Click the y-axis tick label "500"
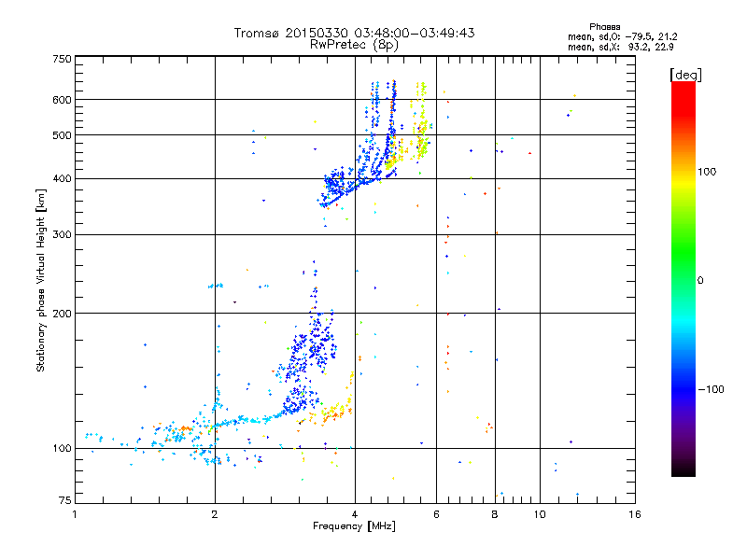747x560 pixels. [x=62, y=135]
